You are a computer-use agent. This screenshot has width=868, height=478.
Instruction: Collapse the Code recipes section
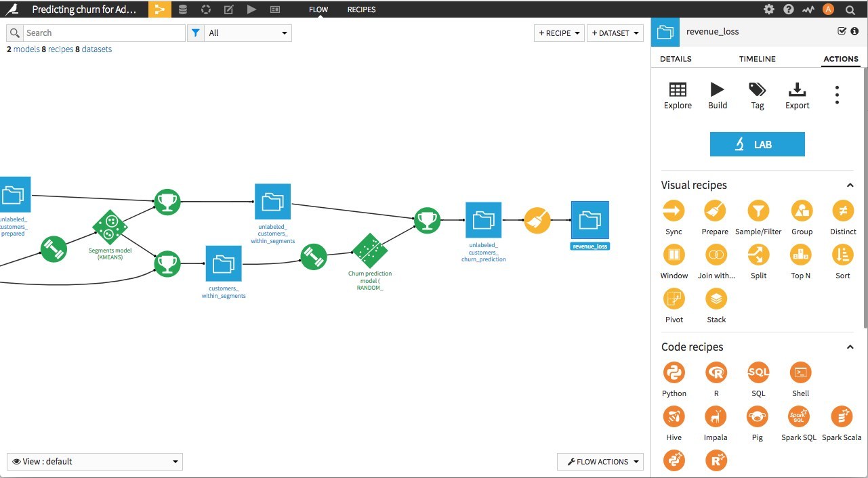click(850, 347)
